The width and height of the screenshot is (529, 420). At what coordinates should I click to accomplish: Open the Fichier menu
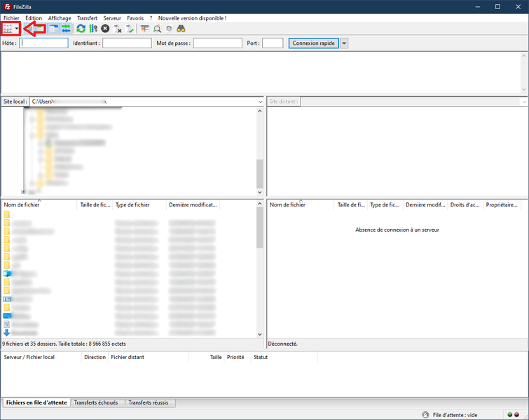(11, 18)
